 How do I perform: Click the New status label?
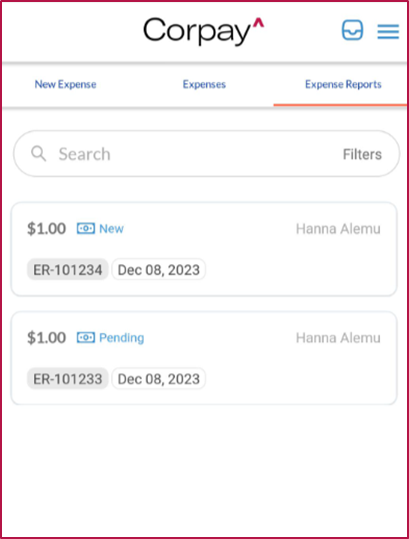click(111, 229)
